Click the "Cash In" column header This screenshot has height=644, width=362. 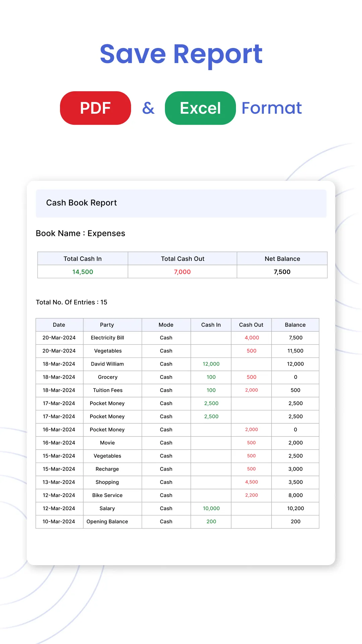coord(211,325)
